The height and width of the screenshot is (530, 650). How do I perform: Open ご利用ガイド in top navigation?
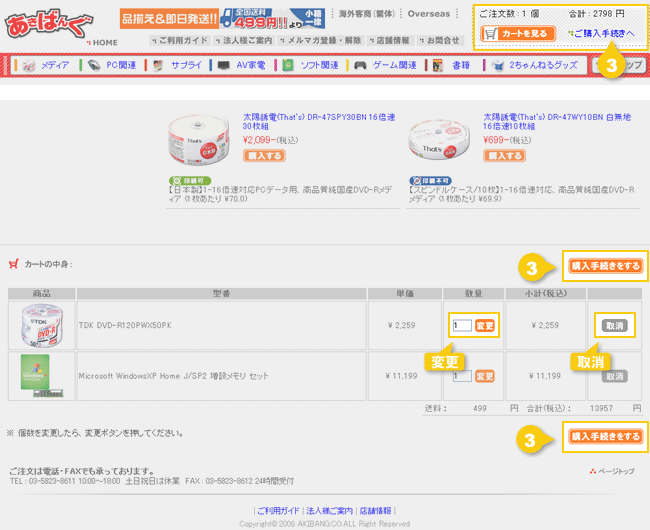click(180, 41)
